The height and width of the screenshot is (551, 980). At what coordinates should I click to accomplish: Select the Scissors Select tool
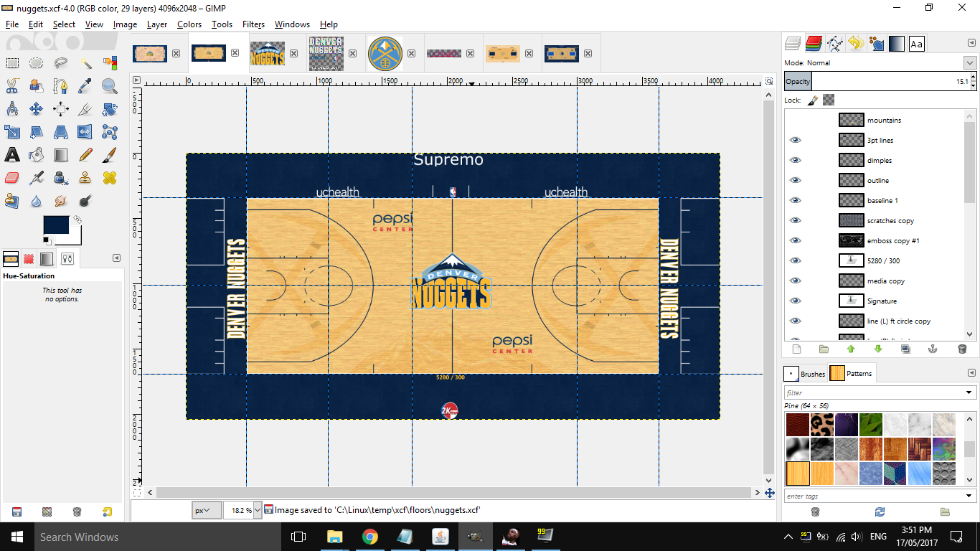click(x=12, y=86)
